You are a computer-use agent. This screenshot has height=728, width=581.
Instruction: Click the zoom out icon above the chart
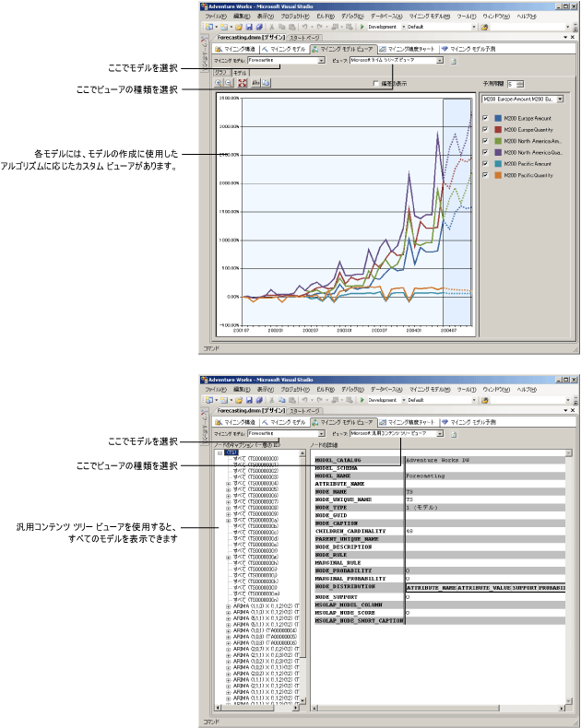tap(229, 82)
